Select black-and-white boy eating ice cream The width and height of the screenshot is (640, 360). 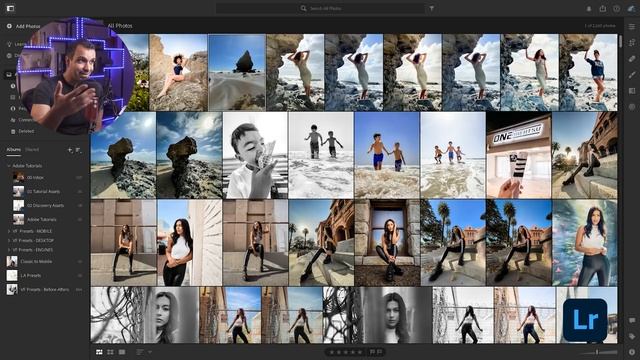click(255, 156)
